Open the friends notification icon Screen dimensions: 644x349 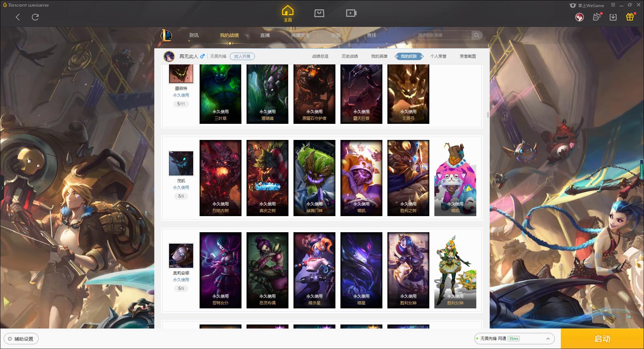(597, 17)
